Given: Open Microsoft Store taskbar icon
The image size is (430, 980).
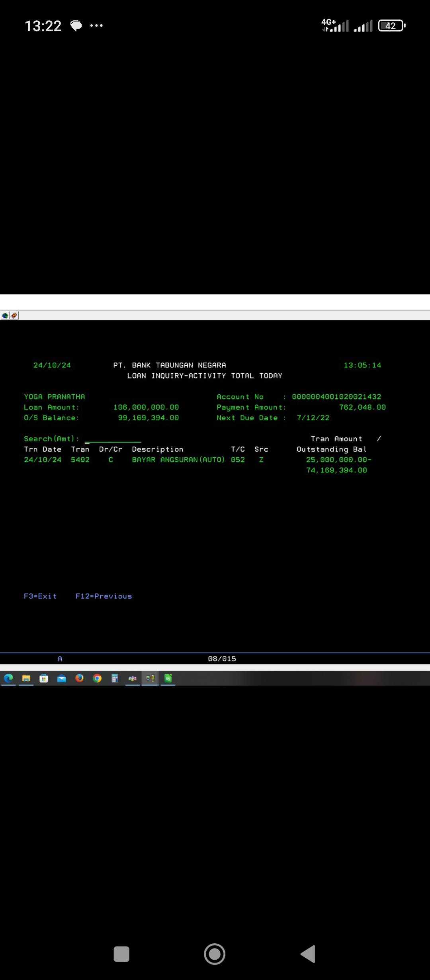Looking at the screenshot, I should [x=44, y=678].
